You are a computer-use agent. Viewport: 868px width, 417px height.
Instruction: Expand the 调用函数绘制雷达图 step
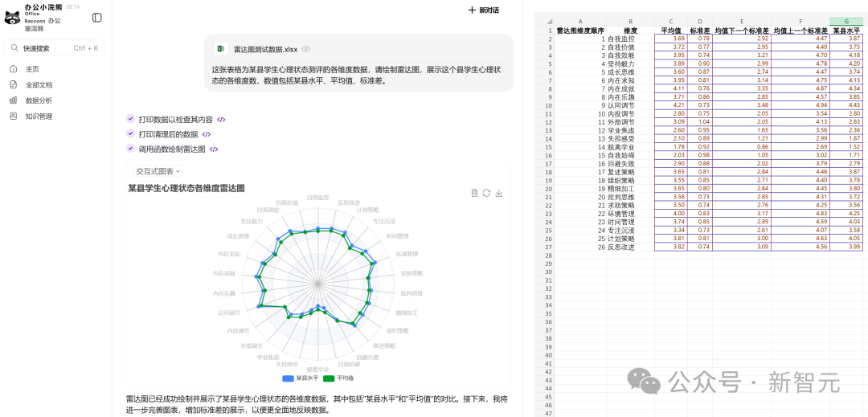coord(171,149)
